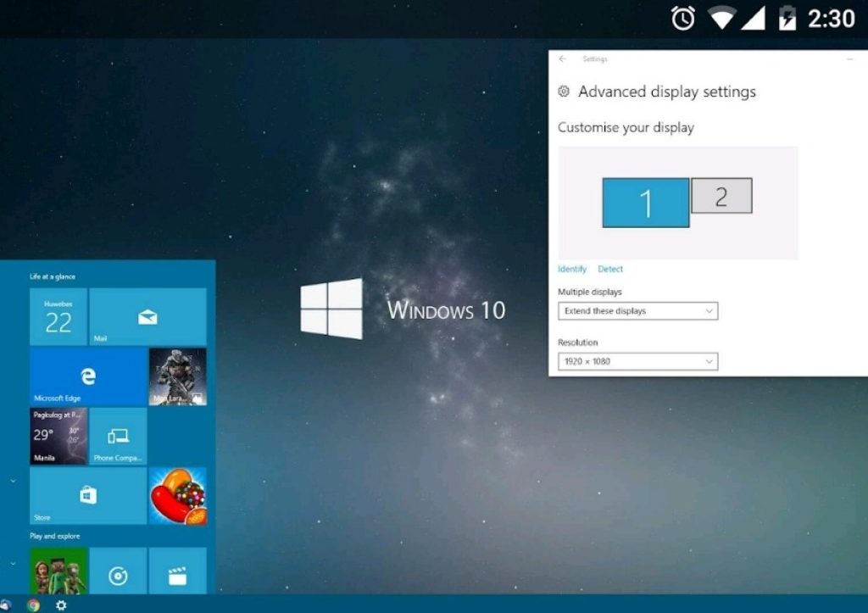868x613 pixels.
Task: Click the Detect link
Action: coord(610,269)
